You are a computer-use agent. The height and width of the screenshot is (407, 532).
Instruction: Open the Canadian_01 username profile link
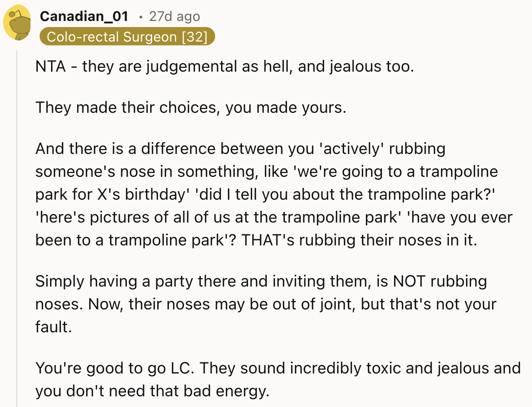coord(84,16)
